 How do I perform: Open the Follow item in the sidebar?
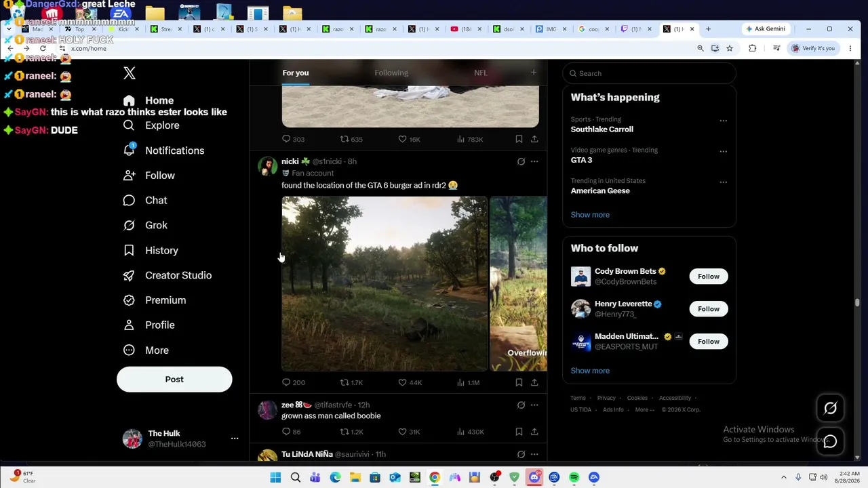click(149, 176)
